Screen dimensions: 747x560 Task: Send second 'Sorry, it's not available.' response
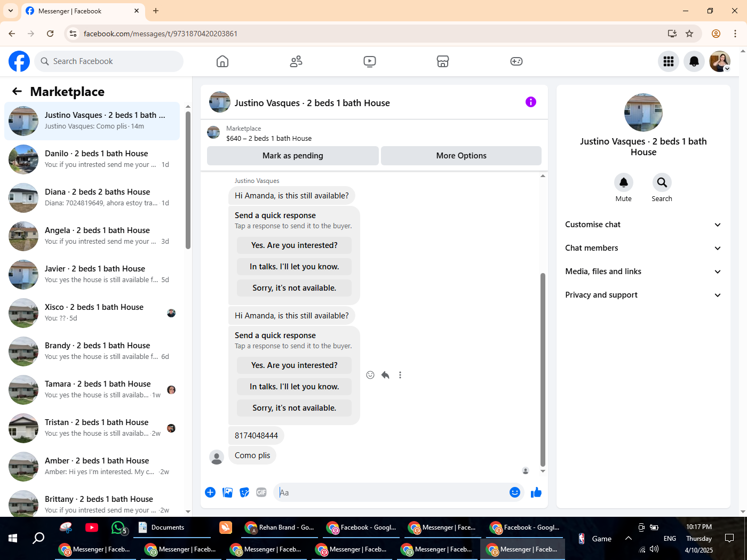[295, 408]
